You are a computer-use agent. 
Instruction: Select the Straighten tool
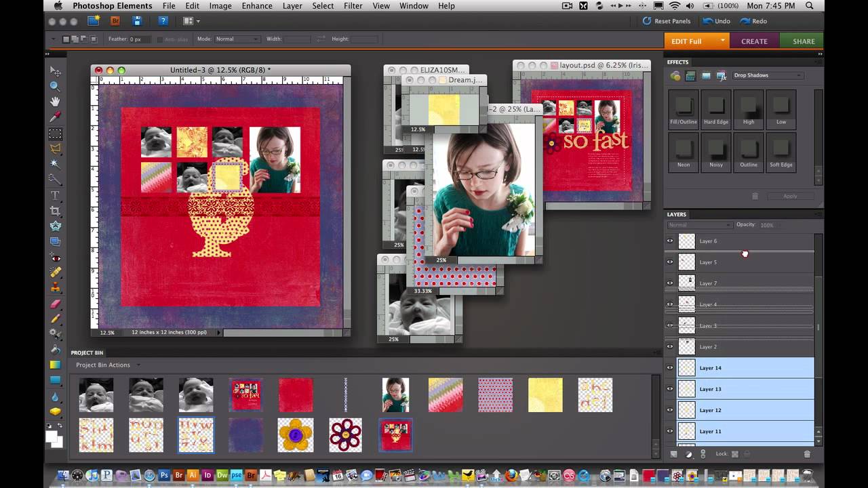coord(56,241)
